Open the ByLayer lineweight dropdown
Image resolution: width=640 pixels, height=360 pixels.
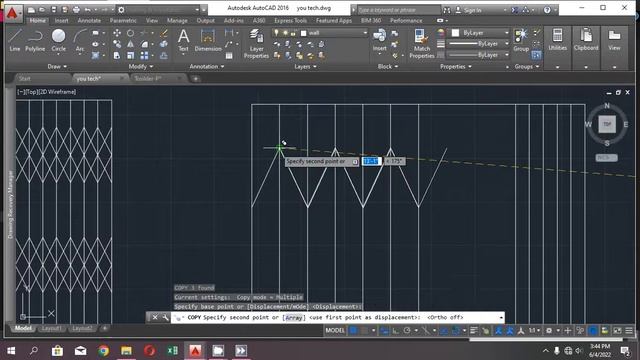click(x=478, y=44)
